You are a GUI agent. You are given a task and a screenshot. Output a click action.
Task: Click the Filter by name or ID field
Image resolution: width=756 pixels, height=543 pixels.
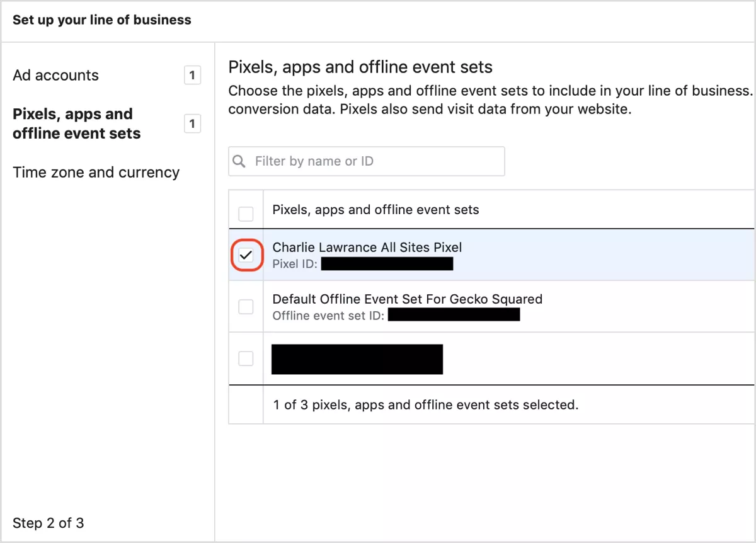point(367,161)
